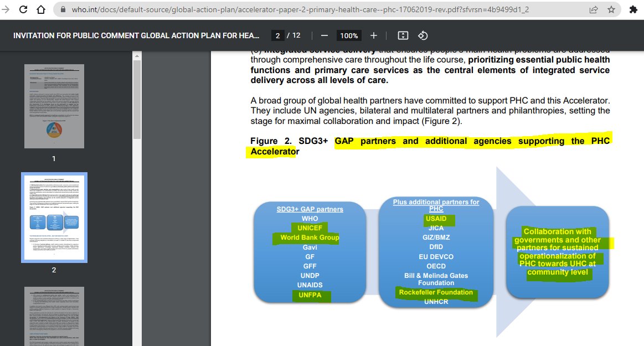644x346 pixels.
Task: Click the fit to page icon
Action: click(403, 36)
